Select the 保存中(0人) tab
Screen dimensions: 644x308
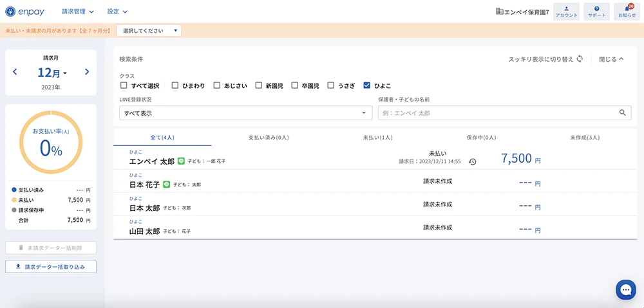pyautogui.click(x=481, y=138)
